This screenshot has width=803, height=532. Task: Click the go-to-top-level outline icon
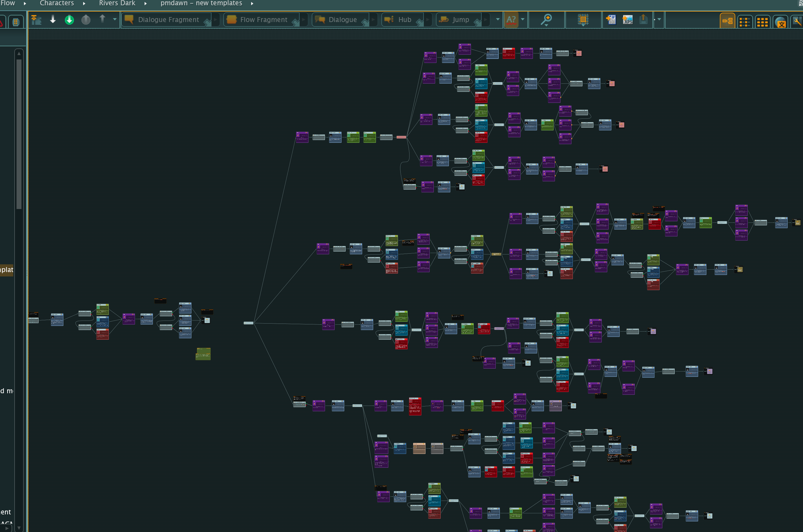click(36, 20)
